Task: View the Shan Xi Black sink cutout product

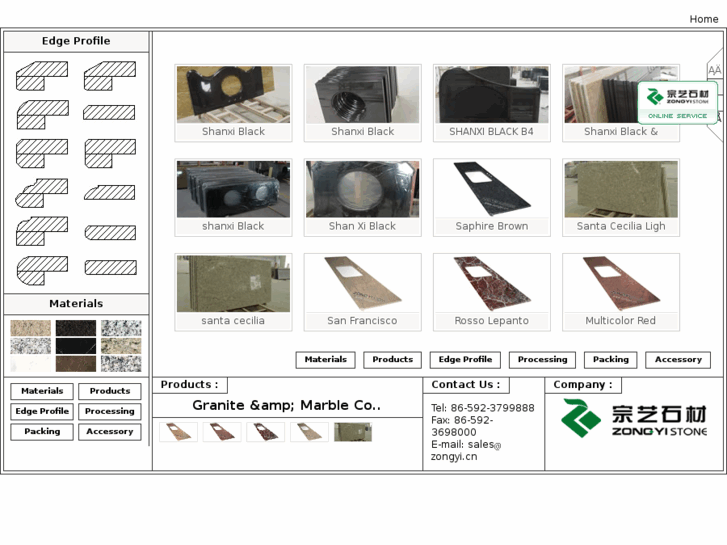Action: point(363,198)
